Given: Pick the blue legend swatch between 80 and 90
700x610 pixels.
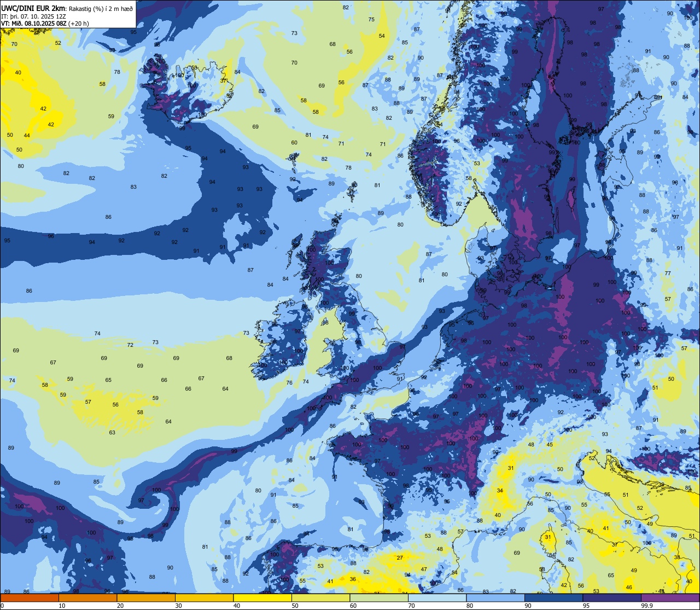Looking at the screenshot, I should 495,598.
